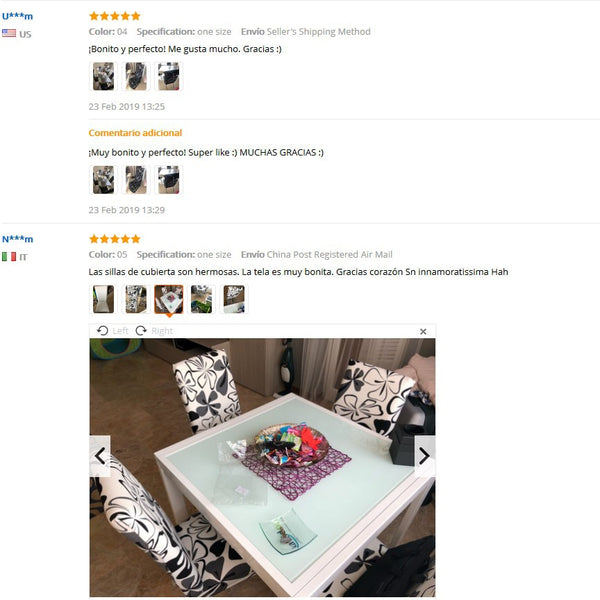The width and height of the screenshot is (600, 600).
Task: Open reviewer N***m's profile name
Action: point(17,239)
